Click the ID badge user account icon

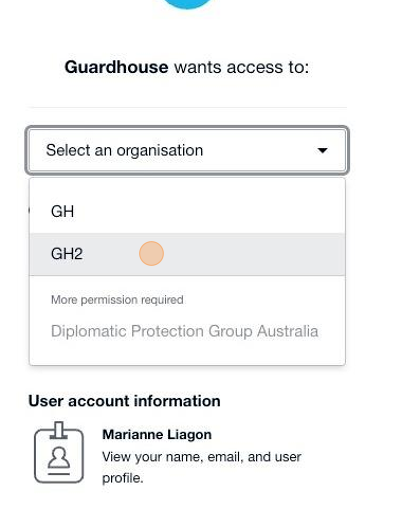(x=59, y=452)
